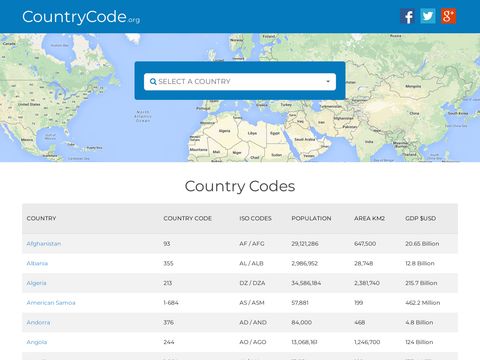Sort by the COUNTRY CODE column header
Screen dimensions: 480x360
[x=187, y=218]
